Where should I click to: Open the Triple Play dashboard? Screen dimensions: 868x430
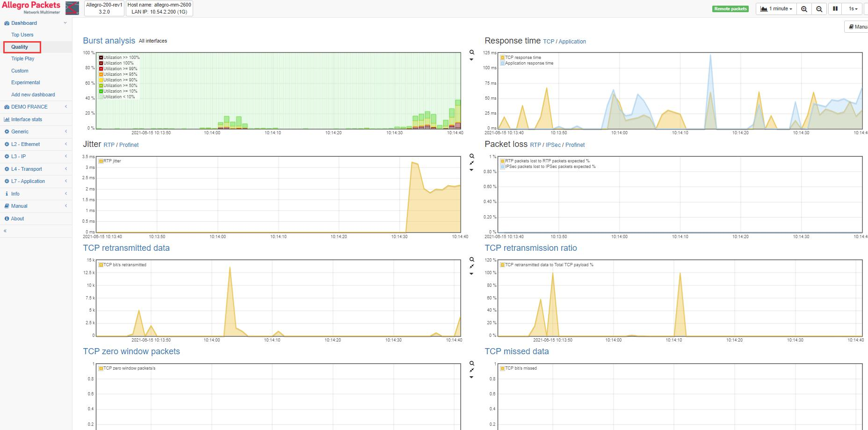pos(23,58)
